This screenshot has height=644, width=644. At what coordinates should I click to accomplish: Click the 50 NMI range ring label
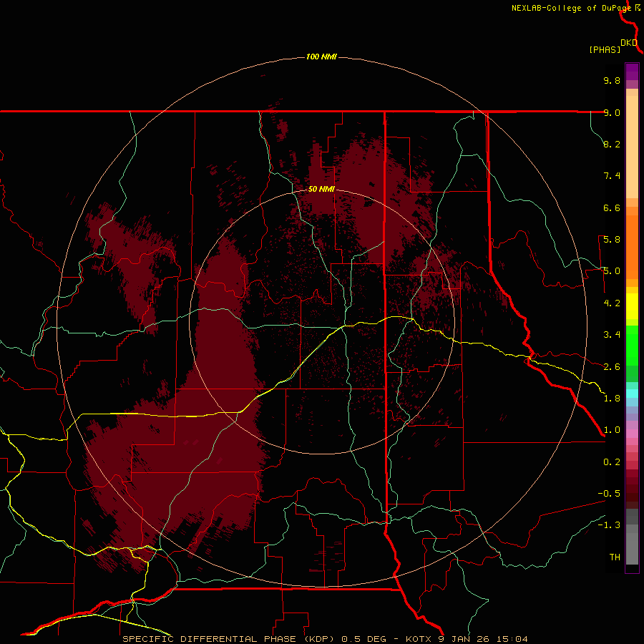pos(321,189)
